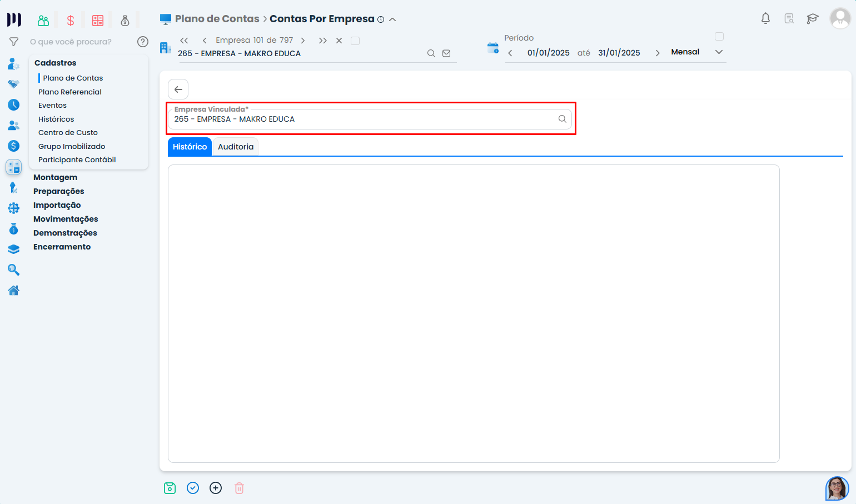This screenshot has height=504, width=856.
Task: Open the notifications bell
Action: coord(765,18)
